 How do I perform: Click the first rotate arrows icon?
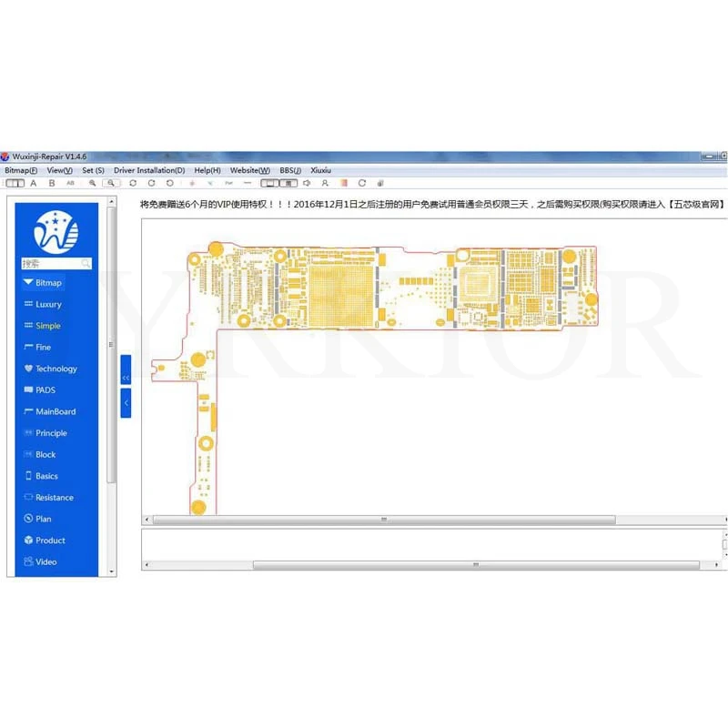click(133, 184)
